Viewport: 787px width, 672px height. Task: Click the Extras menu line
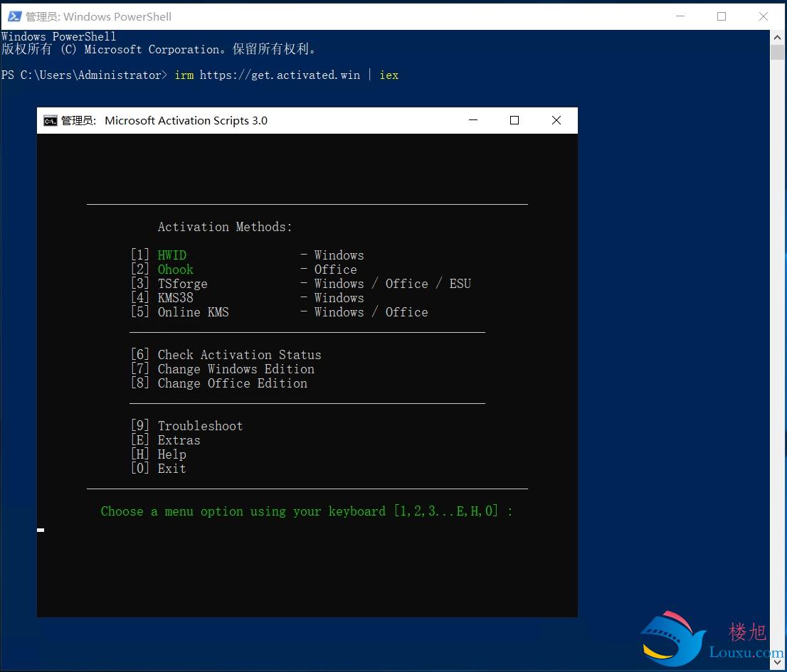[x=166, y=439]
